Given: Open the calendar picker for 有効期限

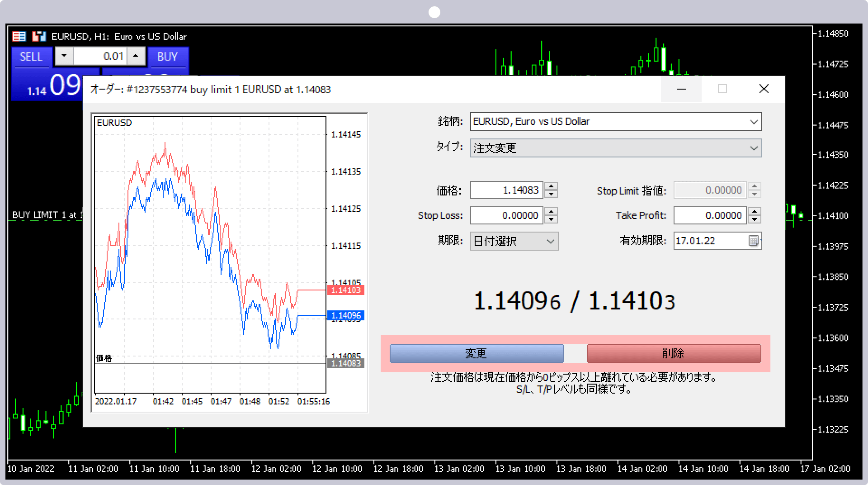Looking at the screenshot, I should 754,241.
